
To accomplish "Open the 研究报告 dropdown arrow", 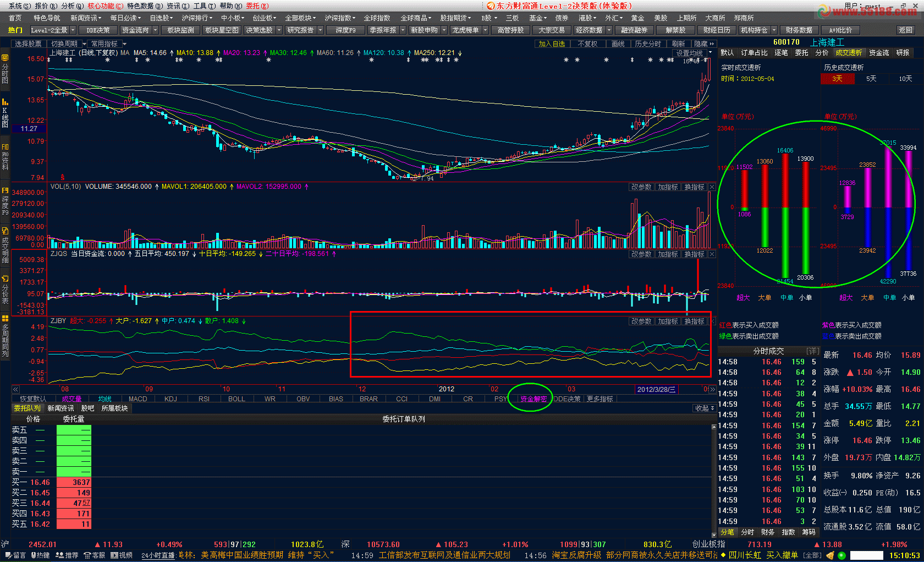I will click(320, 30).
